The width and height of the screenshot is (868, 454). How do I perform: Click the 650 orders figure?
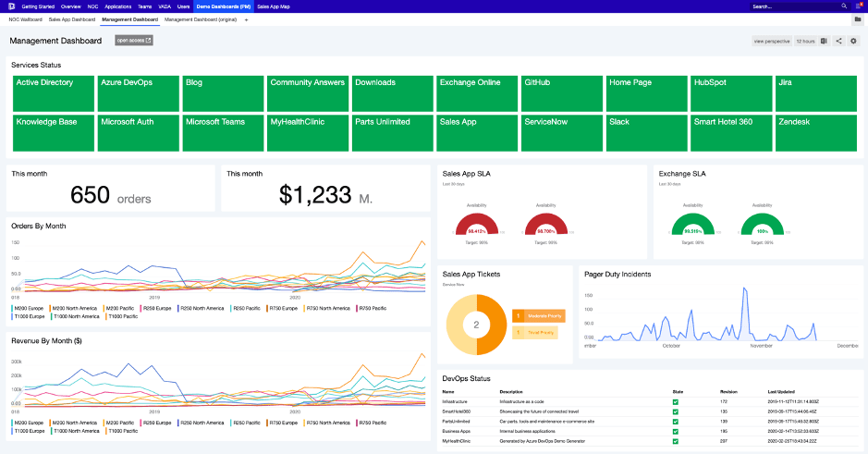point(111,195)
